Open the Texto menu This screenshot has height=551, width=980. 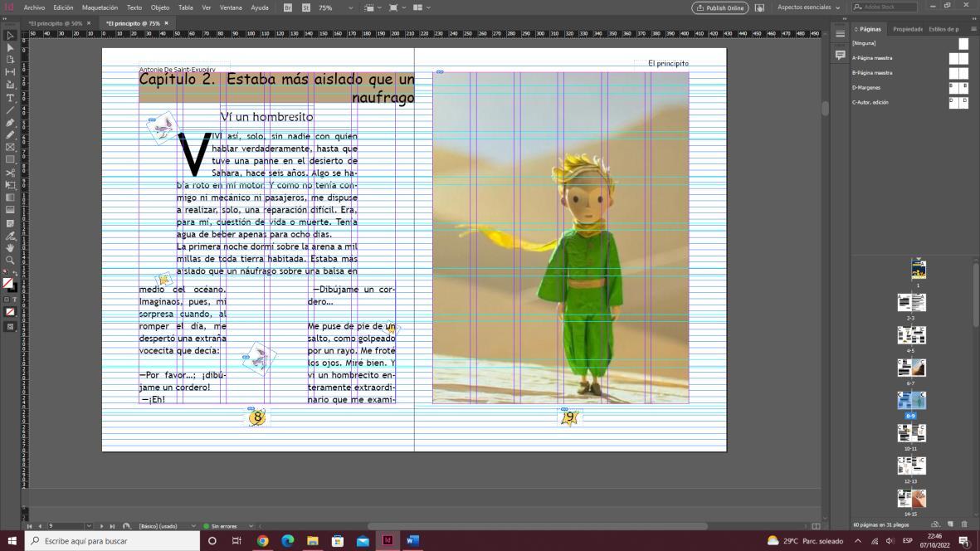(x=134, y=7)
